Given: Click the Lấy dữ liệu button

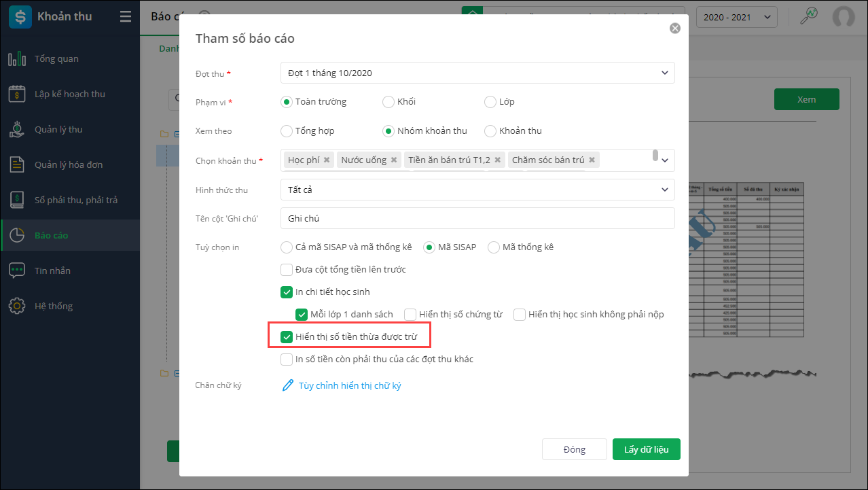Looking at the screenshot, I should tap(646, 449).
